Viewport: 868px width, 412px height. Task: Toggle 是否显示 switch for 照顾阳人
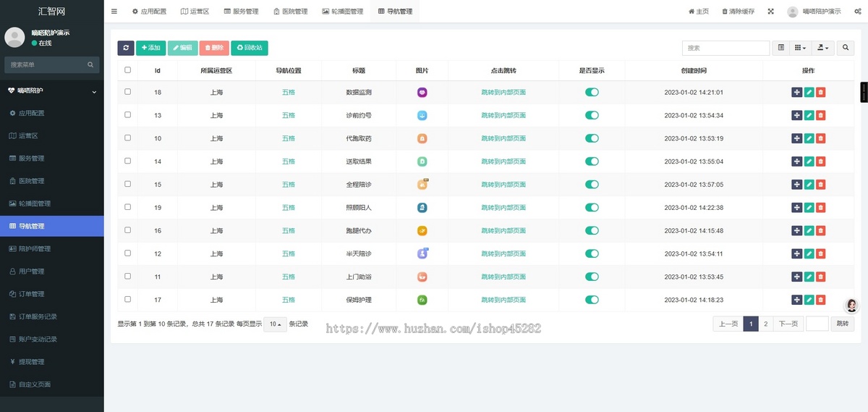(x=592, y=208)
